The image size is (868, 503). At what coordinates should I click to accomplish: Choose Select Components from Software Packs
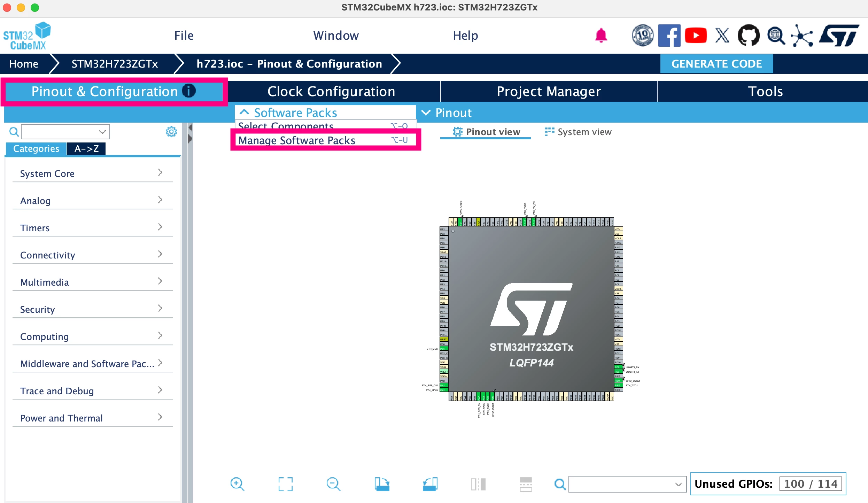tap(326, 125)
